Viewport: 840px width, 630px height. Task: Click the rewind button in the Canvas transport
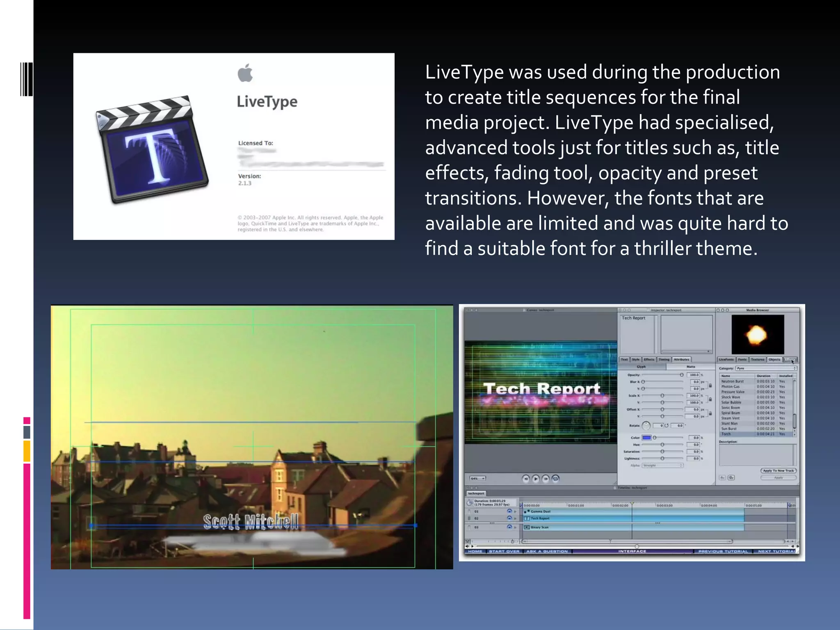pyautogui.click(x=526, y=479)
